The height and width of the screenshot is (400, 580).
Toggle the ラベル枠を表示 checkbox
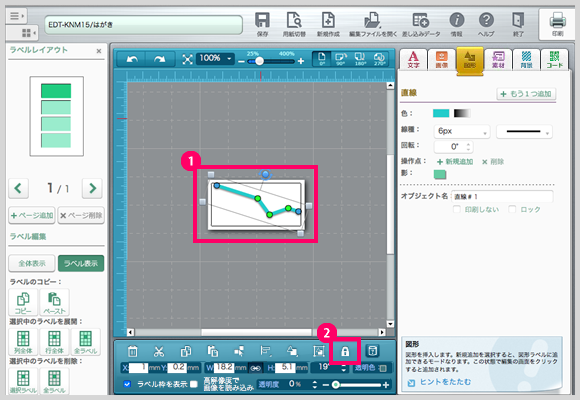coord(127,384)
